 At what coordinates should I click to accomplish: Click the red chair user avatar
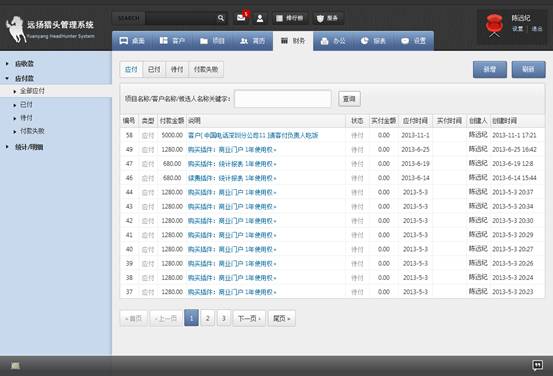click(x=494, y=25)
